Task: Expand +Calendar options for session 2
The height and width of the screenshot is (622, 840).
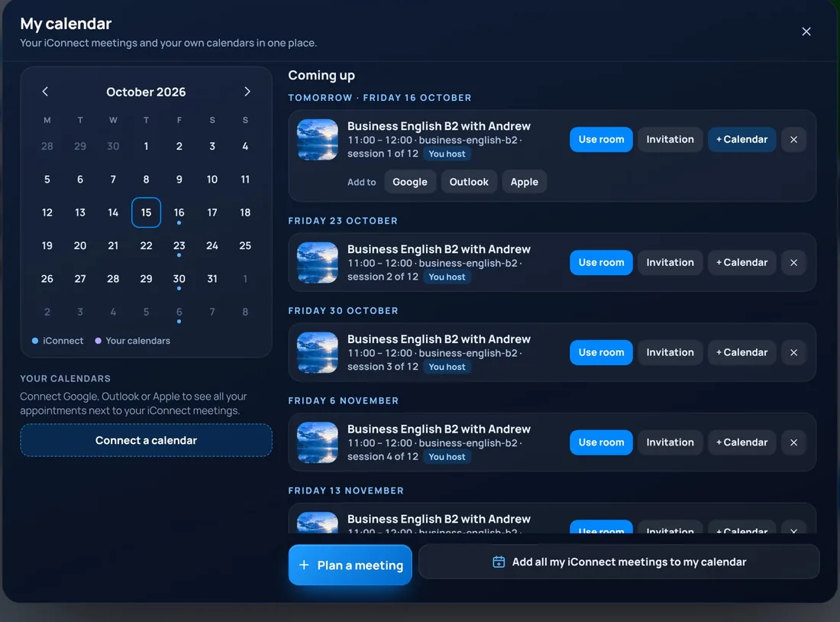Action: click(742, 263)
